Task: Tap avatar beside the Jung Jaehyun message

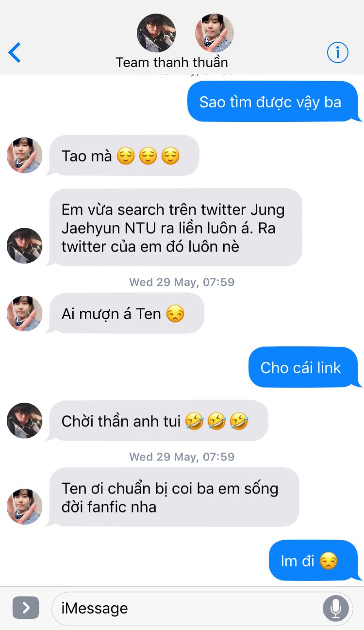Action: (24, 246)
